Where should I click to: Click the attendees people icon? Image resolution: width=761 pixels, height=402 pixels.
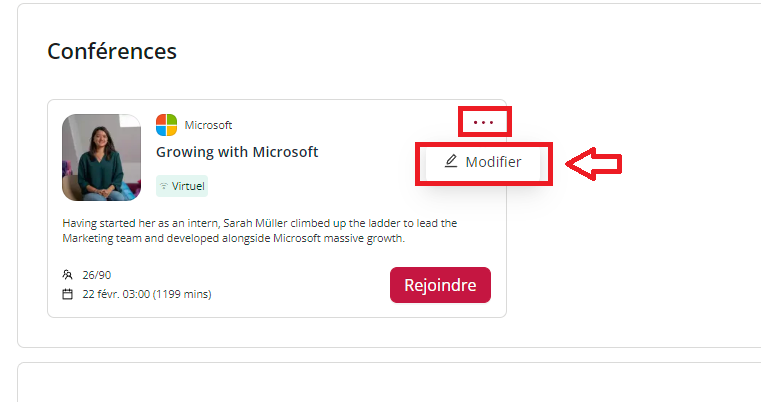tap(67, 275)
